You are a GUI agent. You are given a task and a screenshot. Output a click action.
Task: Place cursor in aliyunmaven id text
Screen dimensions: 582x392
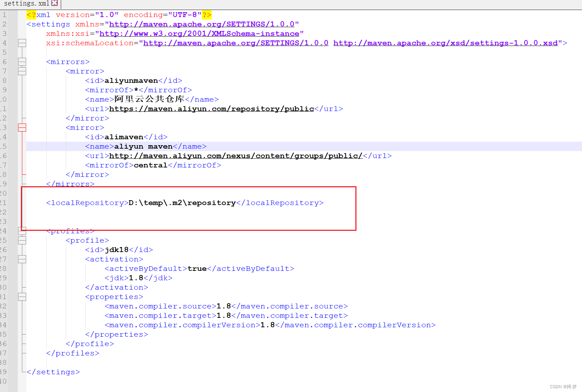tap(131, 81)
